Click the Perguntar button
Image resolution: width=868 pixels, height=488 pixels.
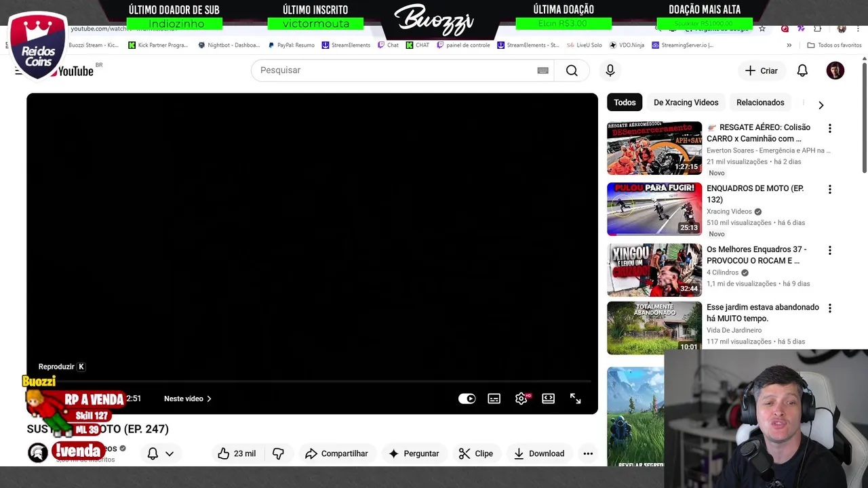(x=413, y=453)
